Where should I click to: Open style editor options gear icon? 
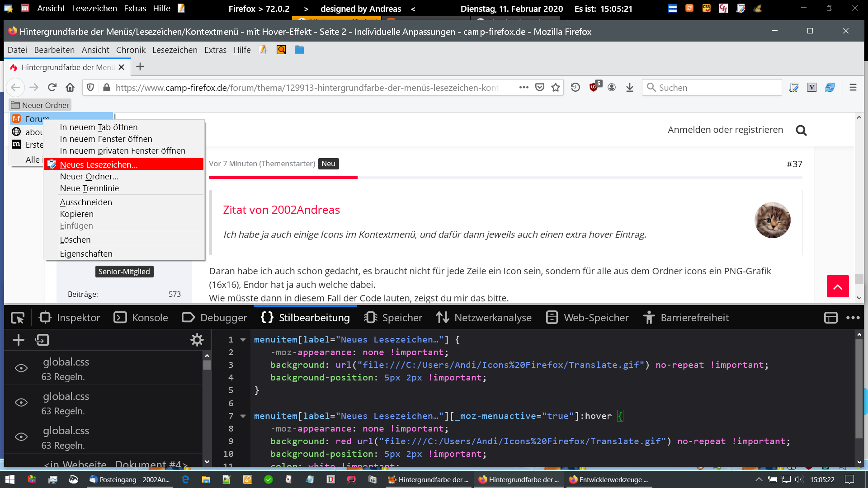tap(197, 340)
